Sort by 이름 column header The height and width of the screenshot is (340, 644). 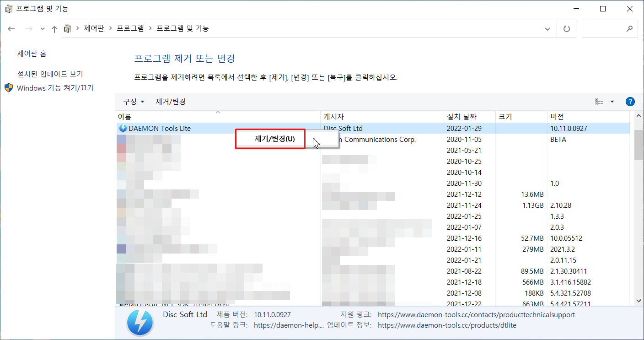218,117
